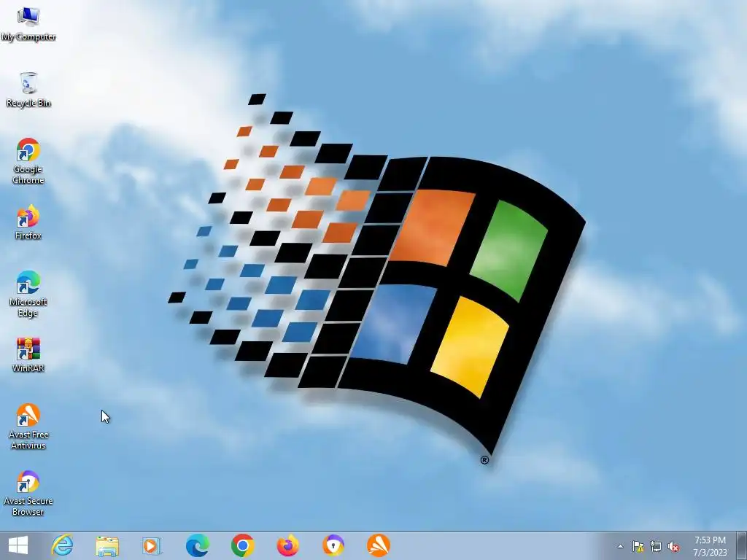Image resolution: width=747 pixels, height=560 pixels.
Task: Launch Microsoft Edge from the taskbar
Action: pyautogui.click(x=197, y=545)
